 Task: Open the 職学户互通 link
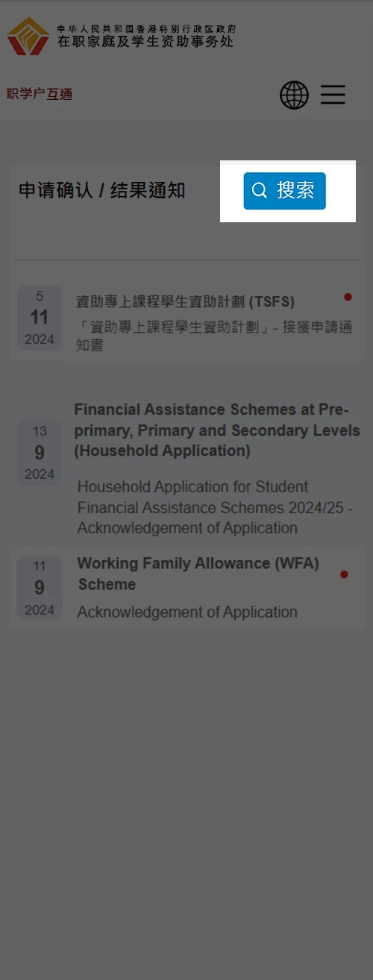(40, 94)
